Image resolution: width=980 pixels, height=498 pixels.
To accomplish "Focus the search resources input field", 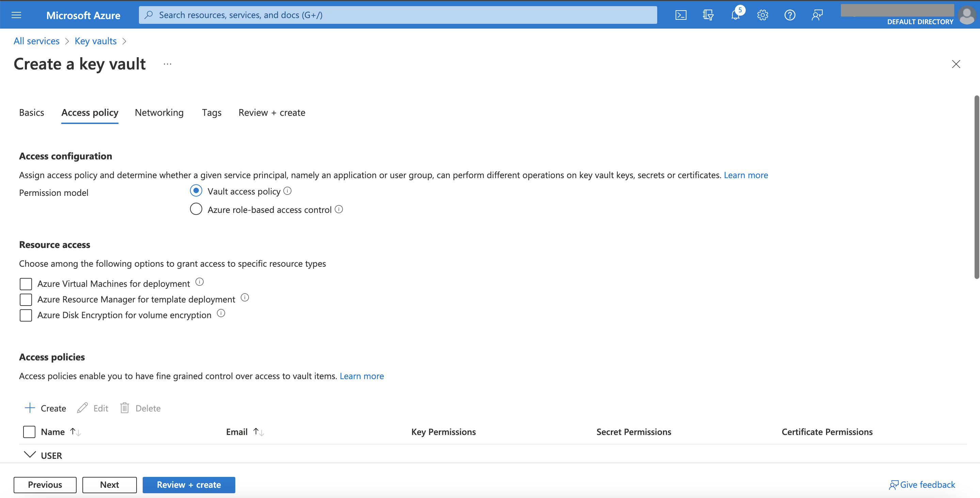I will 398,15.
